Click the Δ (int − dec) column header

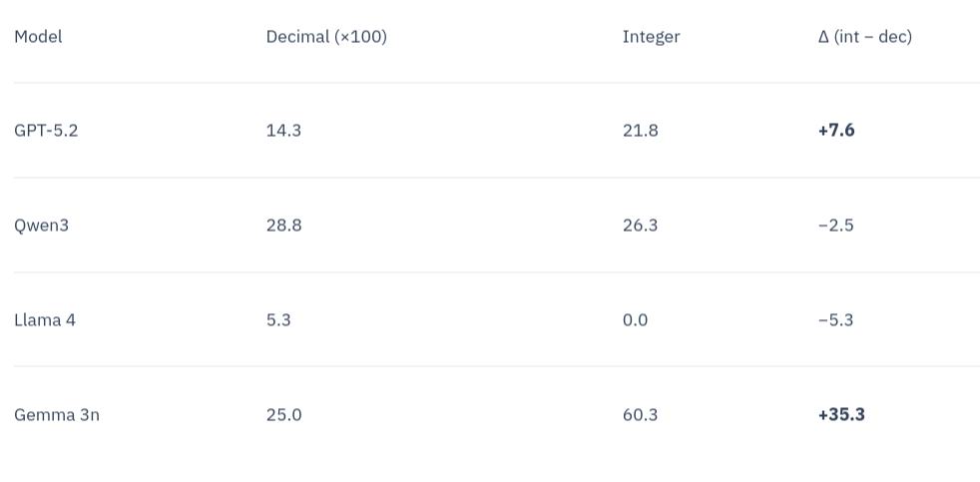click(864, 37)
